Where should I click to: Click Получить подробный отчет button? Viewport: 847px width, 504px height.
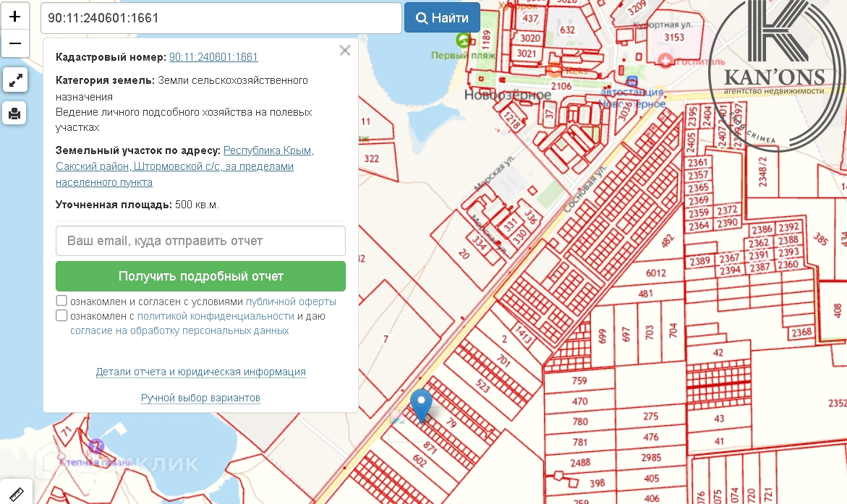coord(200,276)
